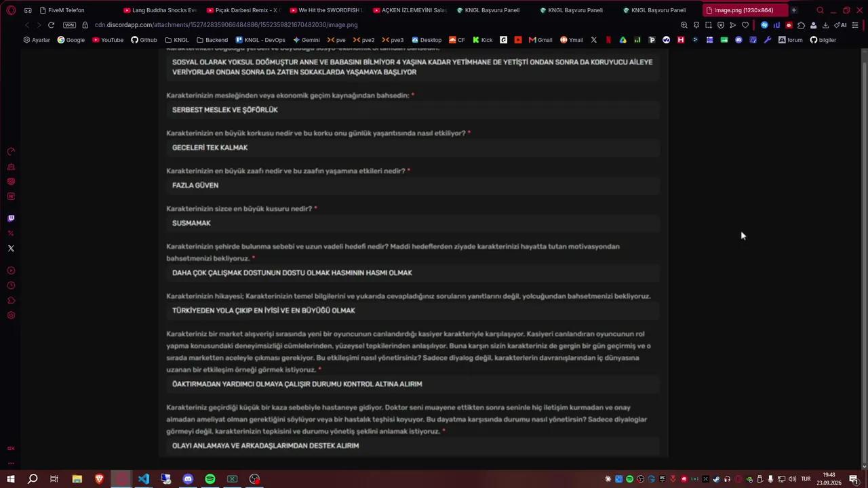Image resolution: width=868 pixels, height=488 pixels.
Task: Expand the KNGL bookmark folder
Action: (176, 40)
